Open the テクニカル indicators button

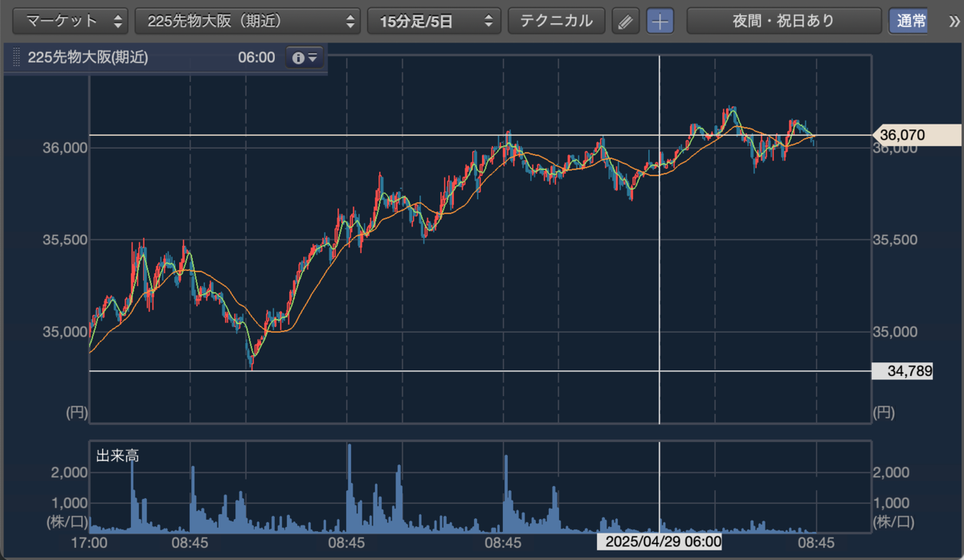pyautogui.click(x=556, y=21)
